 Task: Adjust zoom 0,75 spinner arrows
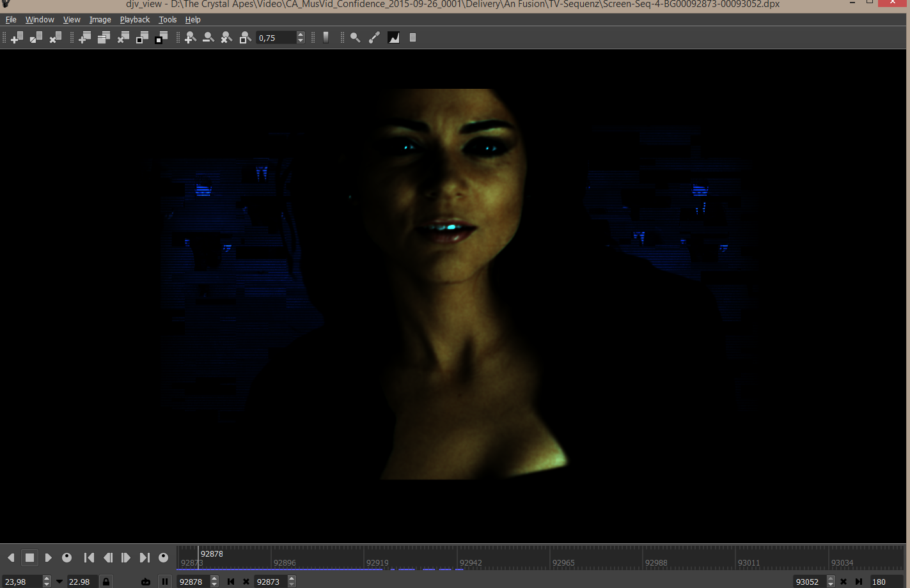tap(301, 38)
